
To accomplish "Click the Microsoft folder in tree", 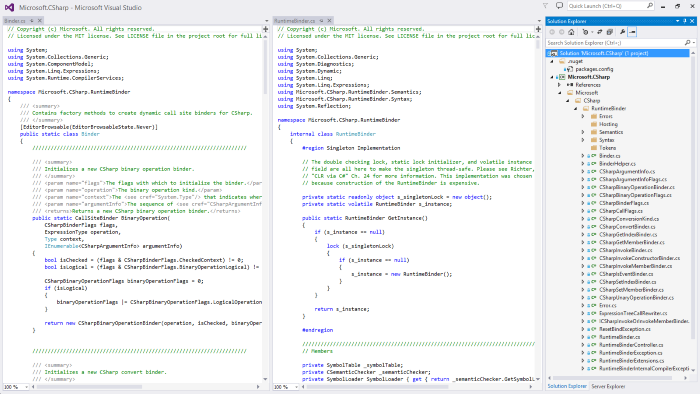I will coord(587,93).
